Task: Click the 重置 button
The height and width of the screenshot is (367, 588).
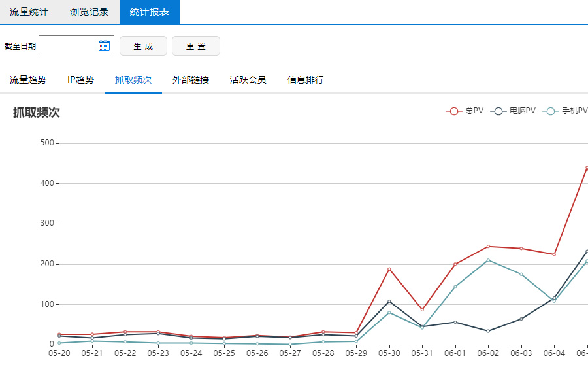Action: (x=195, y=46)
